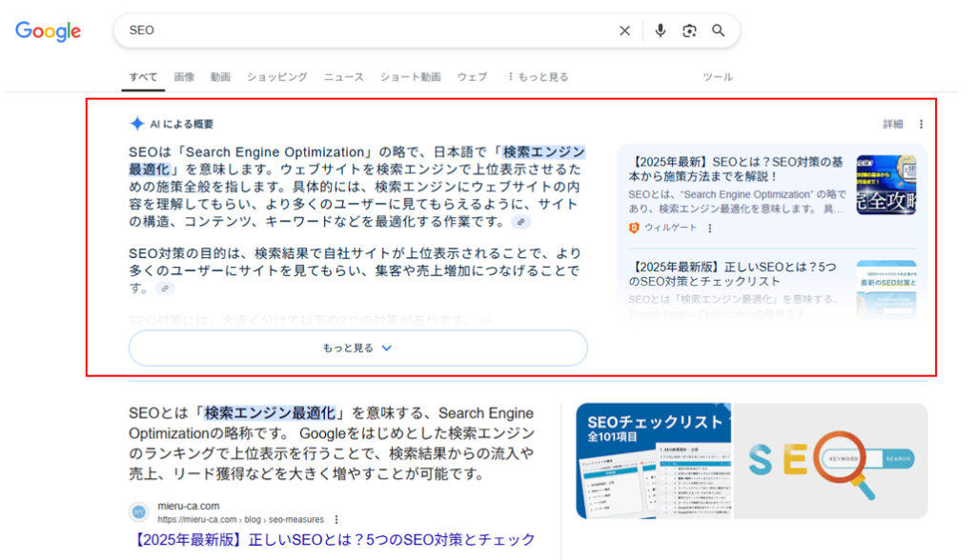The width and height of the screenshot is (976, 560).
Task: Select the すべて tab
Action: [143, 77]
